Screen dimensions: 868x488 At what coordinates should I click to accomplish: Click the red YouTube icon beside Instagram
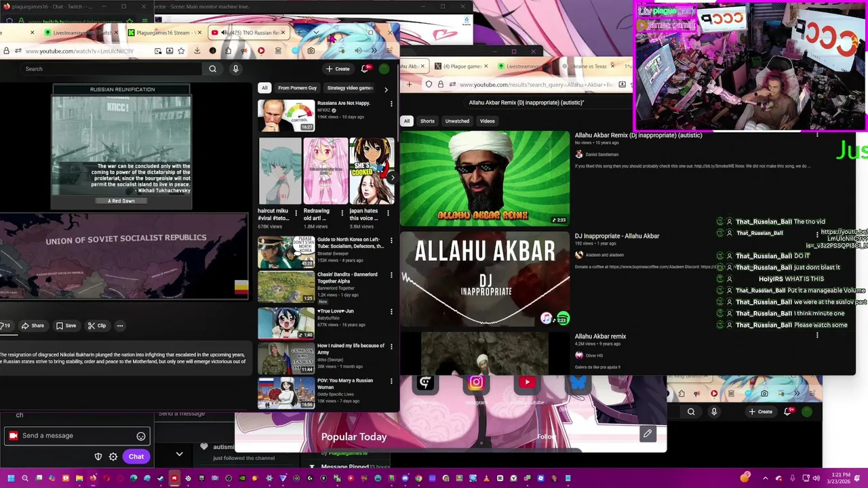point(527,383)
